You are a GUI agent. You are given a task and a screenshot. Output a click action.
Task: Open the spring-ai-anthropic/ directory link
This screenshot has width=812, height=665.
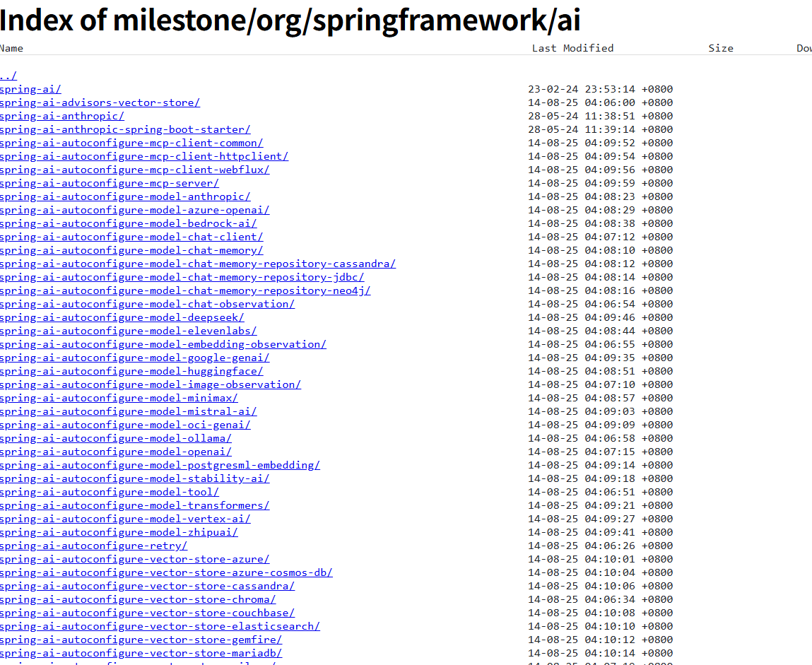coord(62,116)
